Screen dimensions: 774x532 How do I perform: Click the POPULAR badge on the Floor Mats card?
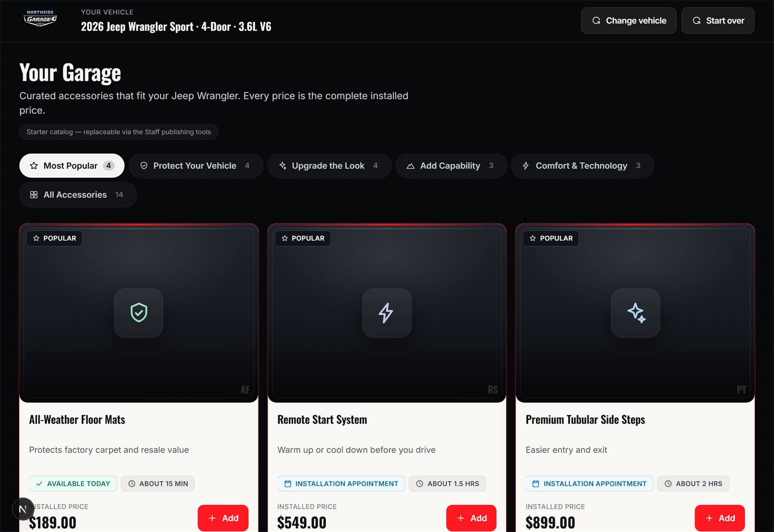pyautogui.click(x=55, y=238)
